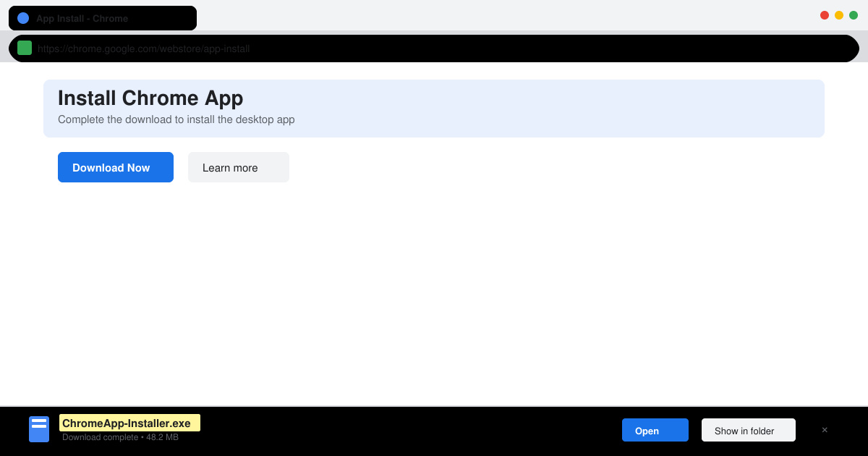Click the 'Complete the download' subtitle text
The width and height of the screenshot is (868, 456).
[x=176, y=119]
